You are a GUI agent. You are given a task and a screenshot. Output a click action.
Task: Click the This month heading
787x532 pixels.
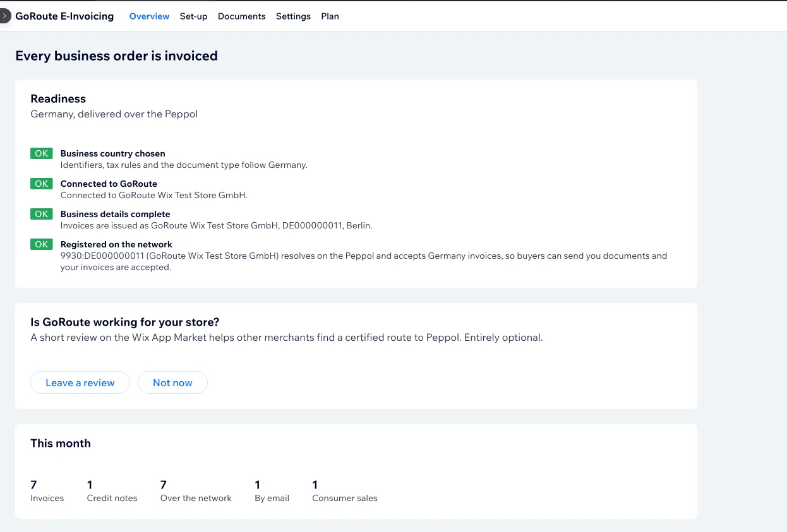[61, 443]
